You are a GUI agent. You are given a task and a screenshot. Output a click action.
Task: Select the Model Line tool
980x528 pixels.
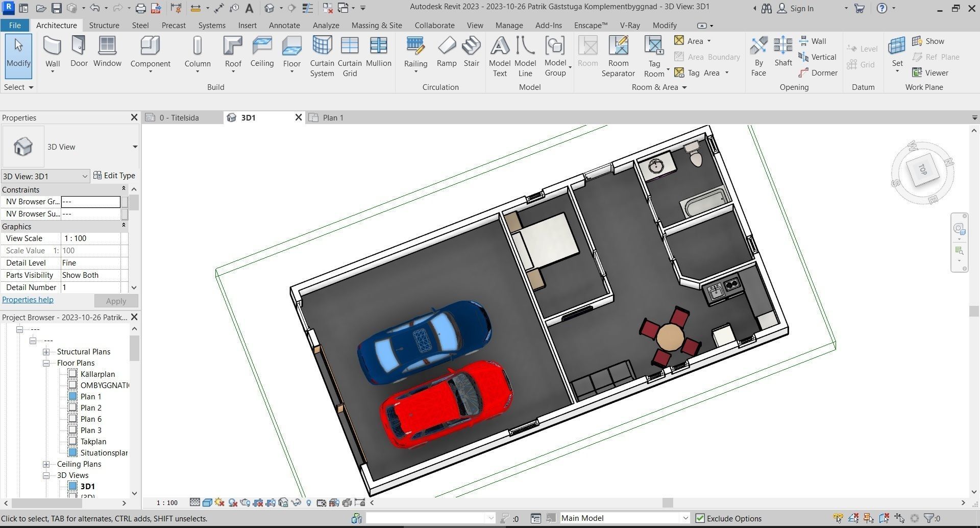coord(525,57)
